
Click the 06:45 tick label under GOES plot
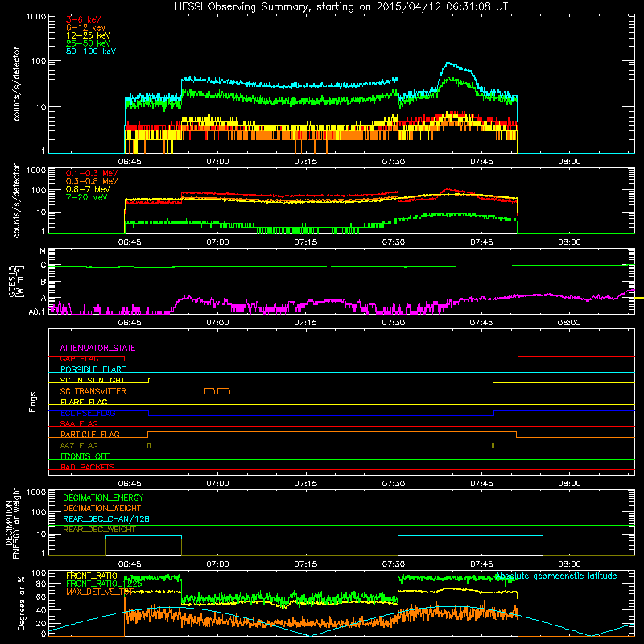click(130, 323)
